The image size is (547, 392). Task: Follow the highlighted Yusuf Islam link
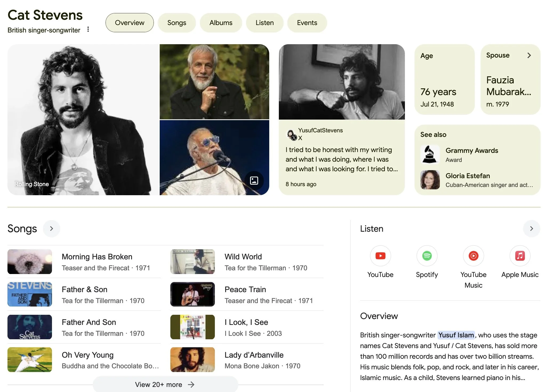[x=456, y=335]
